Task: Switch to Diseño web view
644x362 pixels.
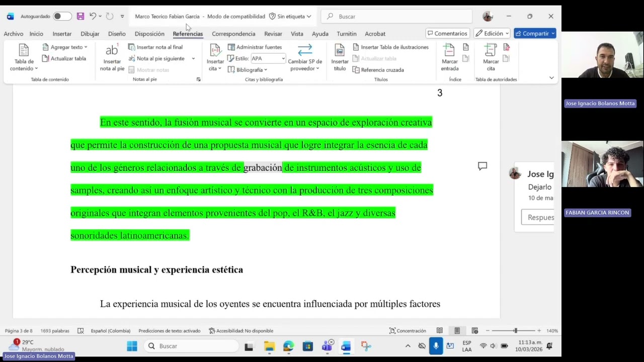Action: pyautogui.click(x=474, y=331)
